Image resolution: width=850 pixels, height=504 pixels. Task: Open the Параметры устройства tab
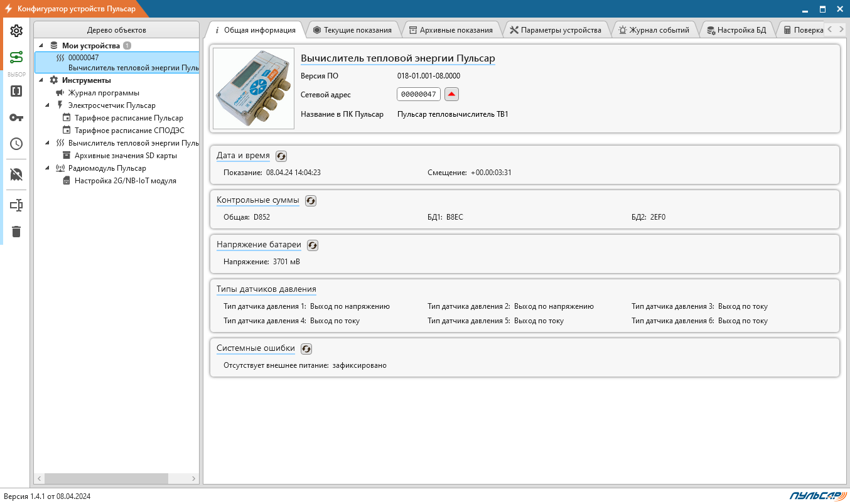tap(556, 29)
